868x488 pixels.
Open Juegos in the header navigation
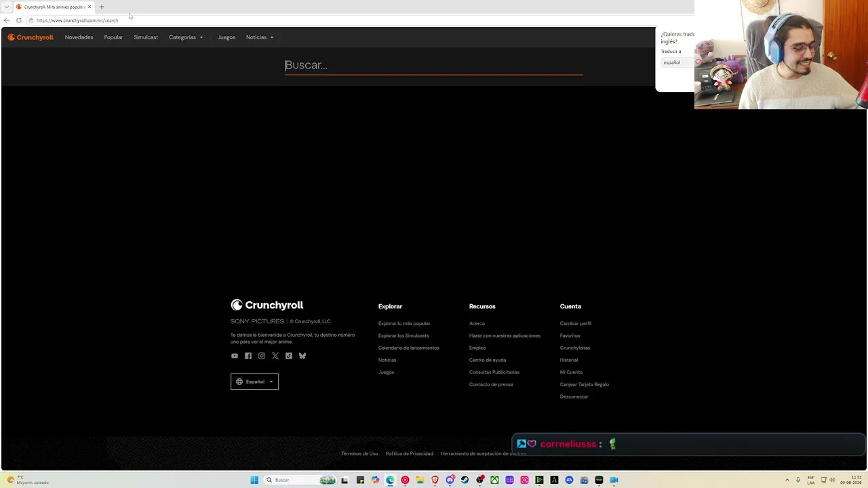pos(226,37)
